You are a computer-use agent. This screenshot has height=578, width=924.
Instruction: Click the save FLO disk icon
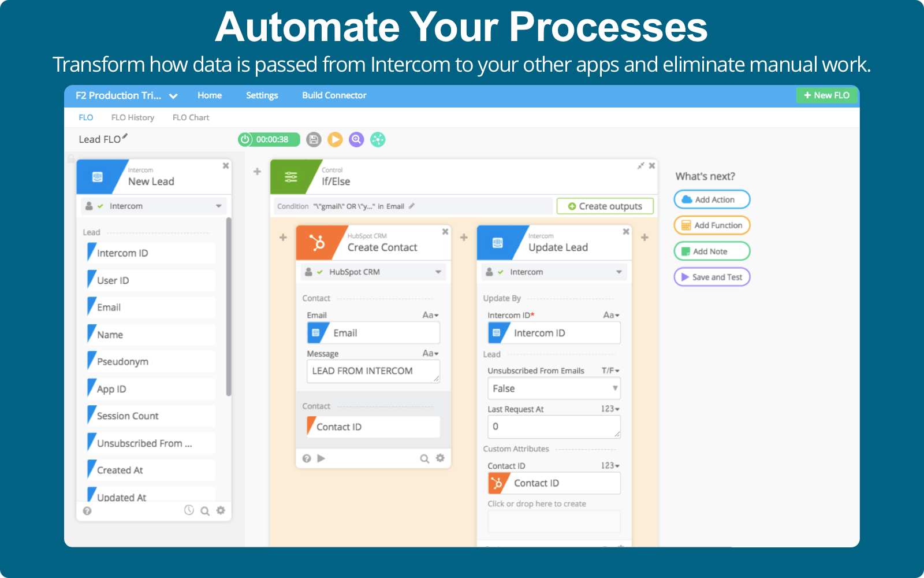[314, 139]
